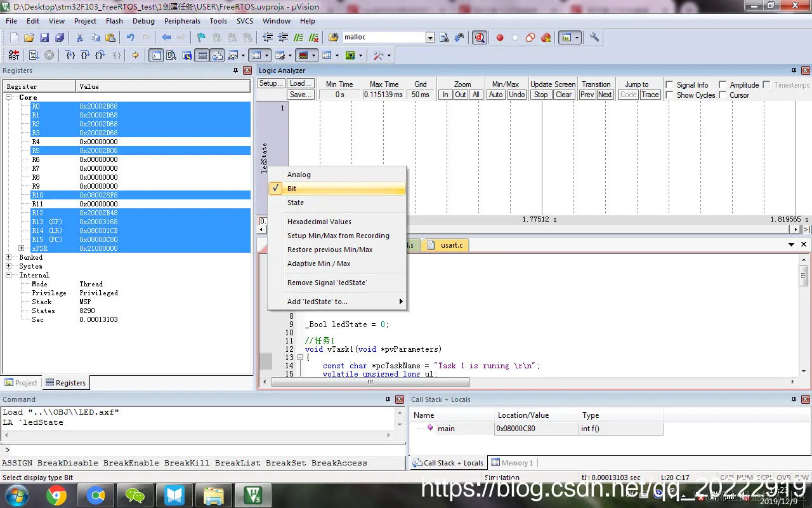
Task: Open the Logic Analyzer window dropdown arrow
Action: pyautogui.click(x=314, y=55)
